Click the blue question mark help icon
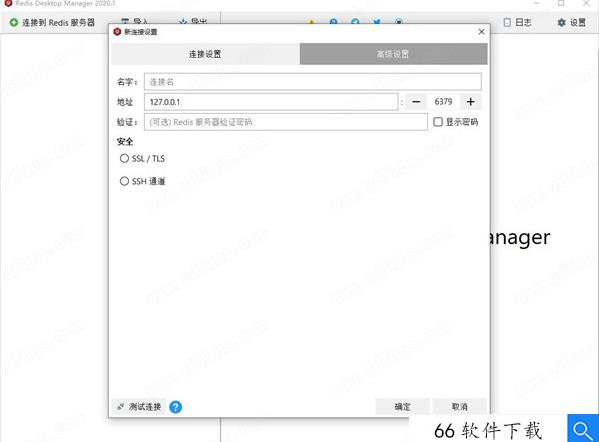Viewport: 599px width, 442px height. pos(175,407)
